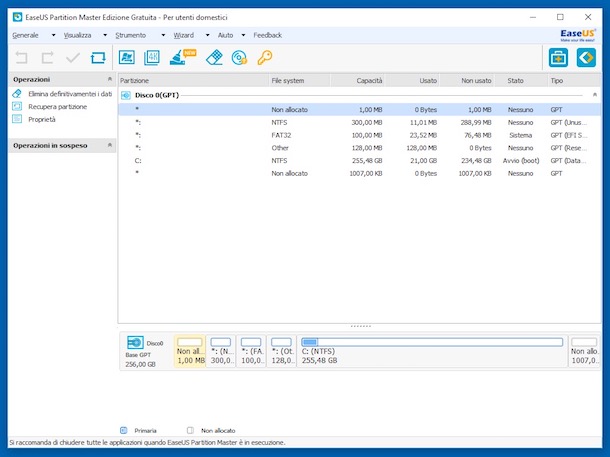Sort by File system column header

(300, 81)
